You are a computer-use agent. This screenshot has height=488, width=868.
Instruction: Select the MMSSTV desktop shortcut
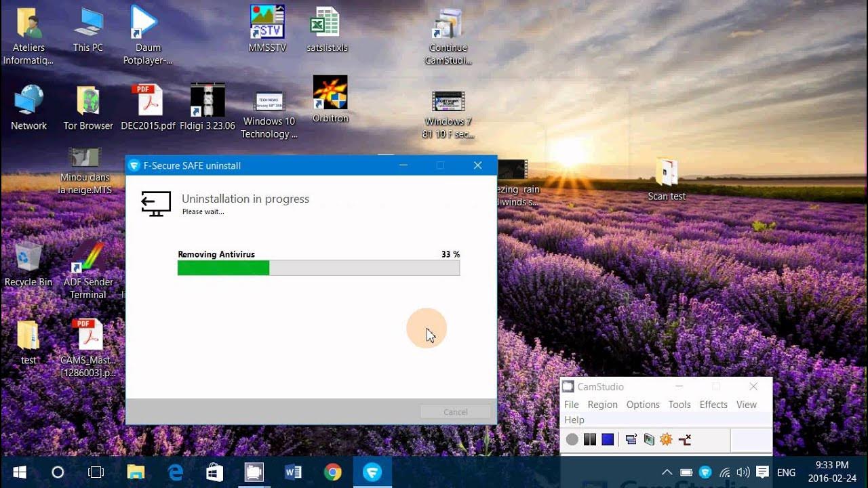pyautogui.click(x=267, y=30)
